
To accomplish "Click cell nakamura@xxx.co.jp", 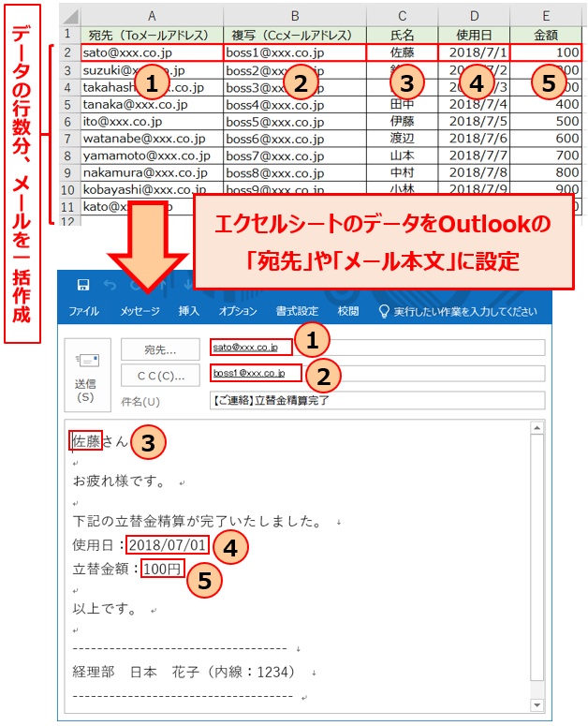I will (x=152, y=172).
